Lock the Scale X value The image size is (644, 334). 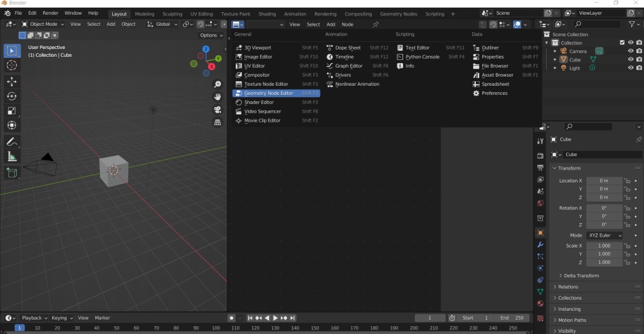[x=627, y=246]
